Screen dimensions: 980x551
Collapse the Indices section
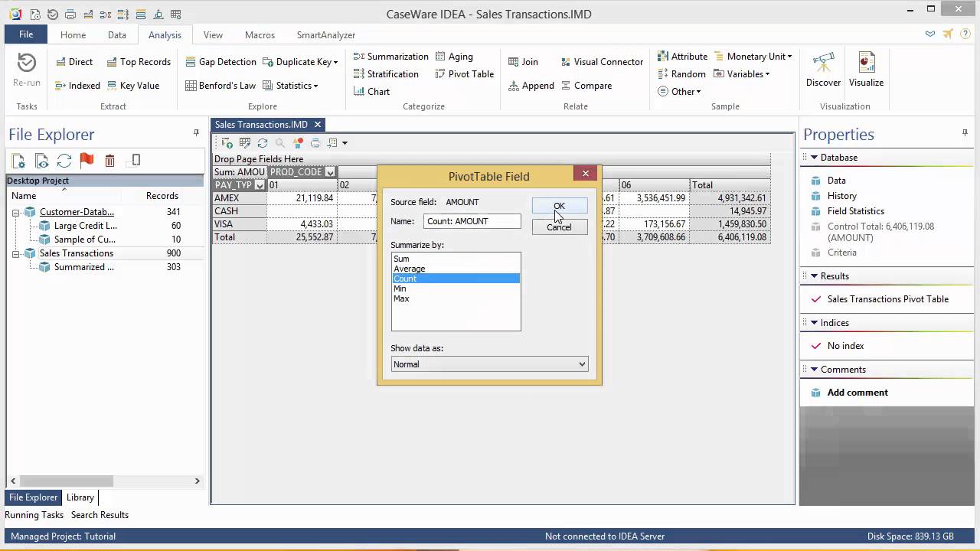(814, 323)
